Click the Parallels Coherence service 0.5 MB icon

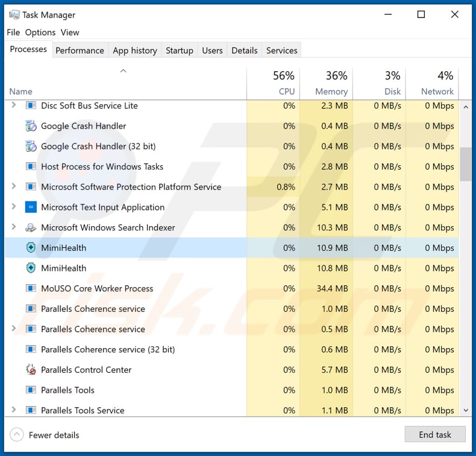point(31,329)
